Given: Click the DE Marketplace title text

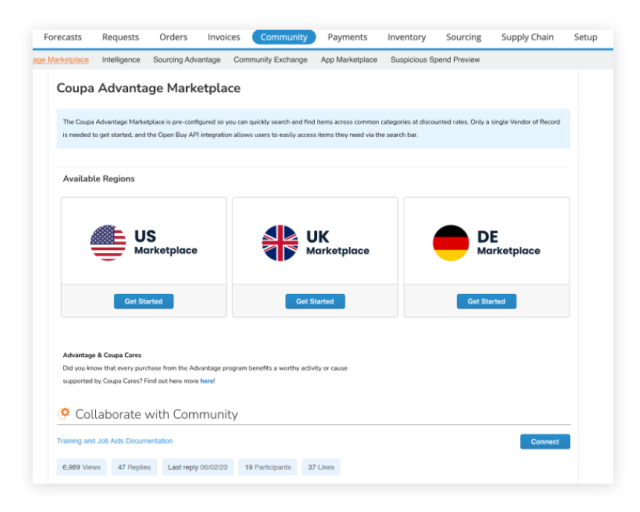Looking at the screenshot, I should (509, 243).
